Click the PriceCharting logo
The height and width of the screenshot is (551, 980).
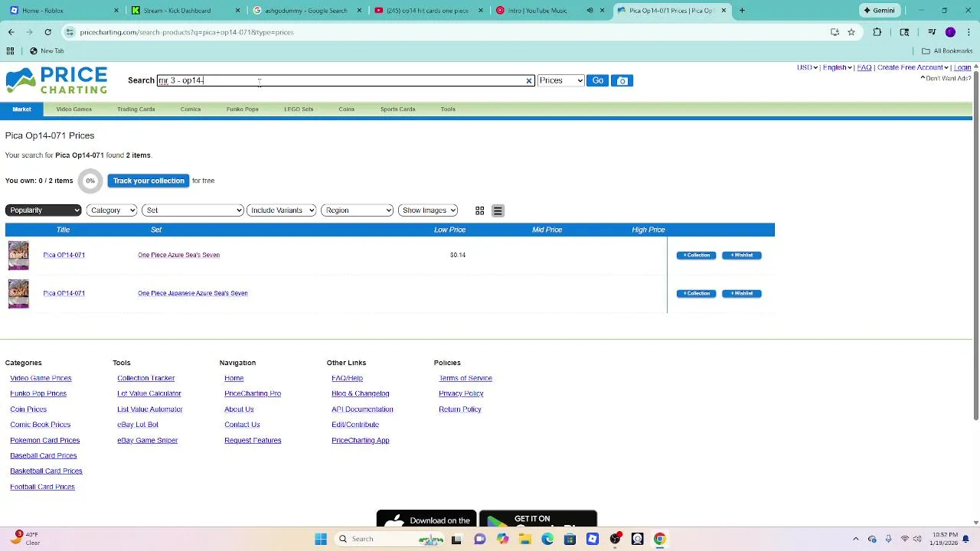point(57,80)
